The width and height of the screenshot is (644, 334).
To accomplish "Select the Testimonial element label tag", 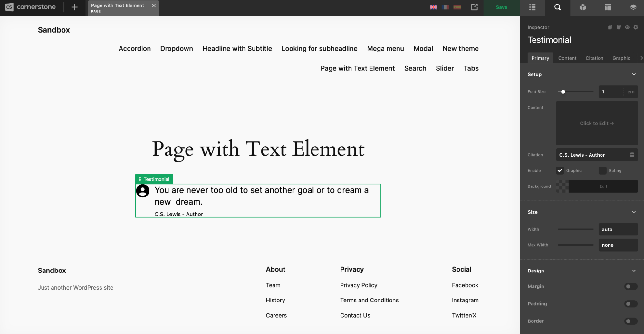I will (154, 179).
